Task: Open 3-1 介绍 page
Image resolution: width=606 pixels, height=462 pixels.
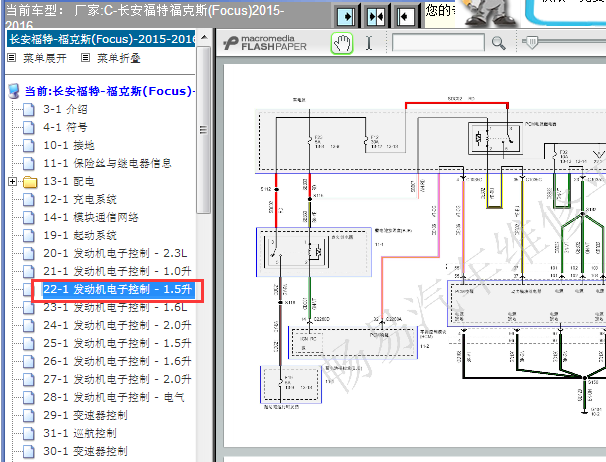Action: (x=65, y=109)
